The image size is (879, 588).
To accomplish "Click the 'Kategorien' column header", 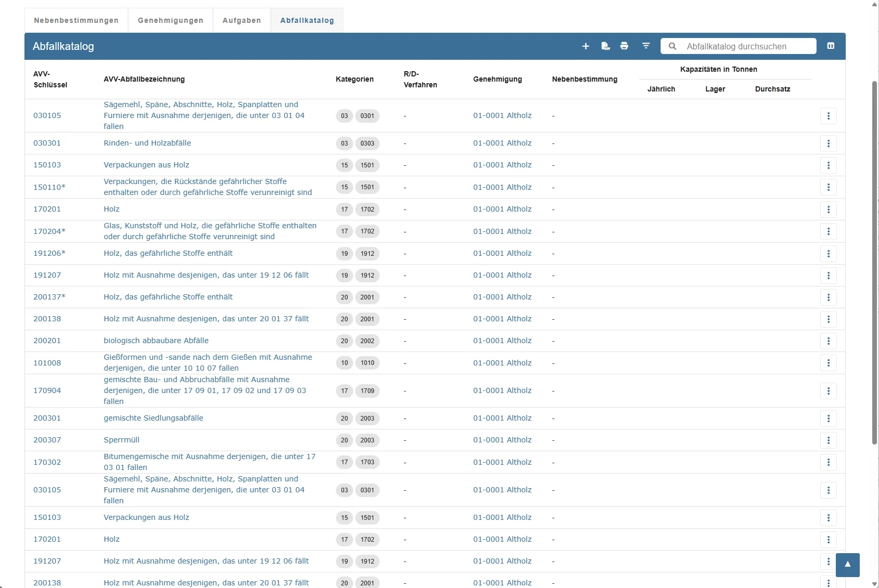I will pos(355,79).
